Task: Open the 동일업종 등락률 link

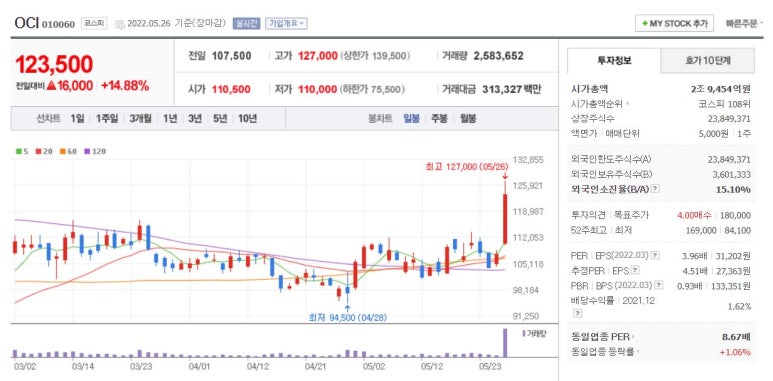Action: tap(605, 352)
